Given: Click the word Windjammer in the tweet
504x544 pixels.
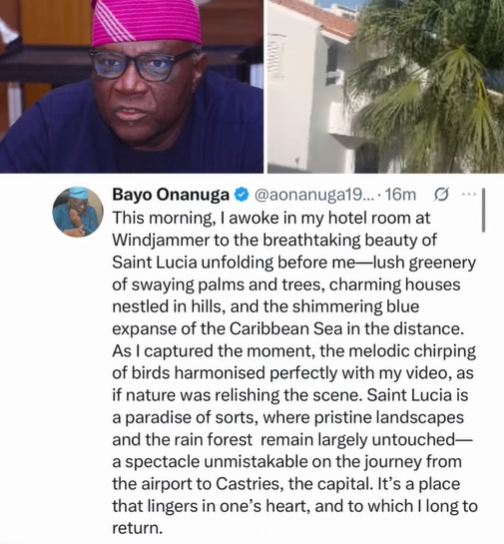Looking at the screenshot, I should click(161, 240).
